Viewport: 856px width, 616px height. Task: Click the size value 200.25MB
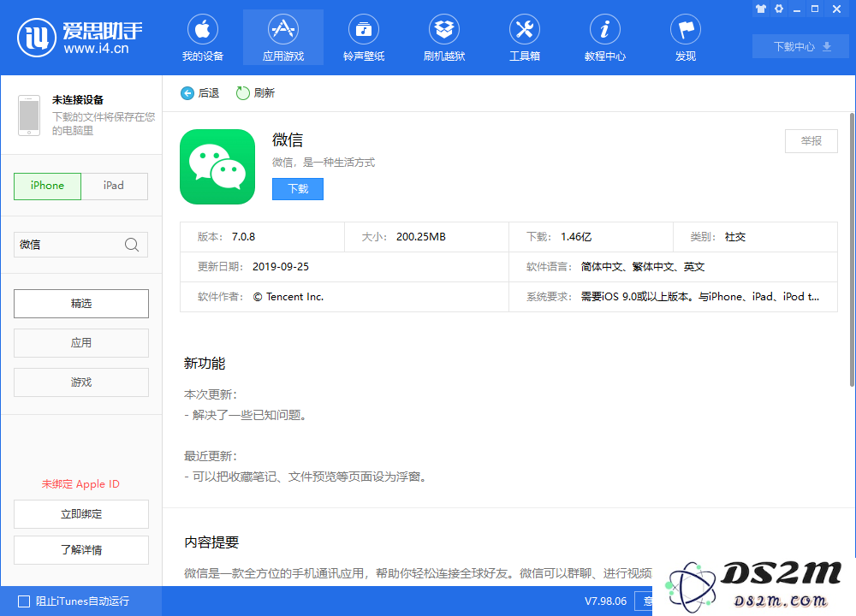[421, 237]
